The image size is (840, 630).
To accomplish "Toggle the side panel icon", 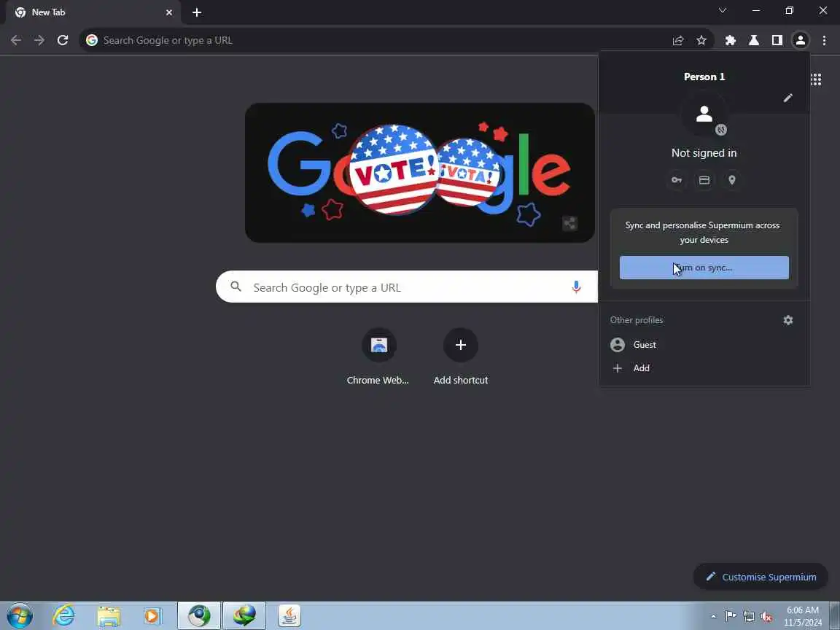I will (777, 40).
